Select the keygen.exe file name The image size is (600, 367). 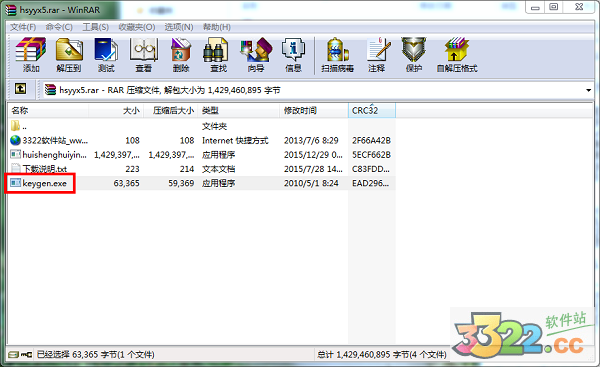point(44,183)
